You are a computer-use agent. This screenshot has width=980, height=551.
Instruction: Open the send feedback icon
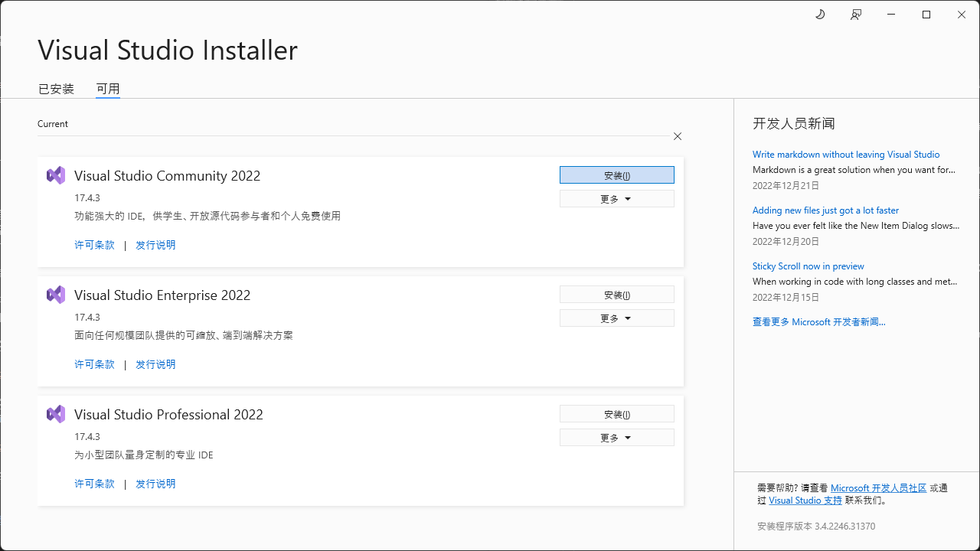856,15
